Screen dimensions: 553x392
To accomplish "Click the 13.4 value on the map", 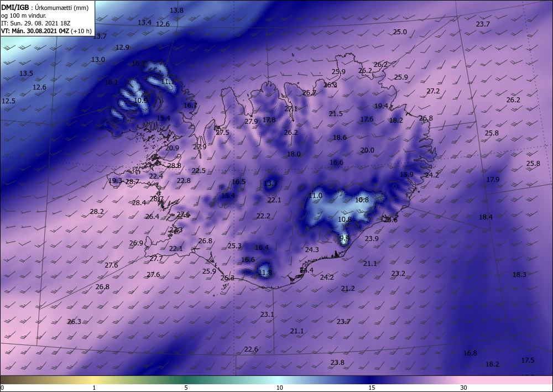I will [x=144, y=22].
